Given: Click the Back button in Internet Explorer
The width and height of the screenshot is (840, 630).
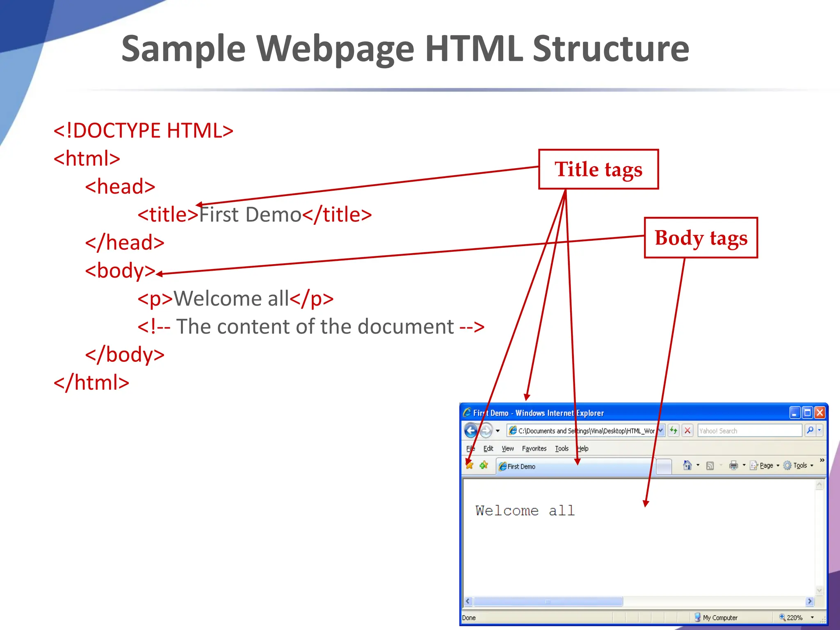Looking at the screenshot, I should coord(471,431).
